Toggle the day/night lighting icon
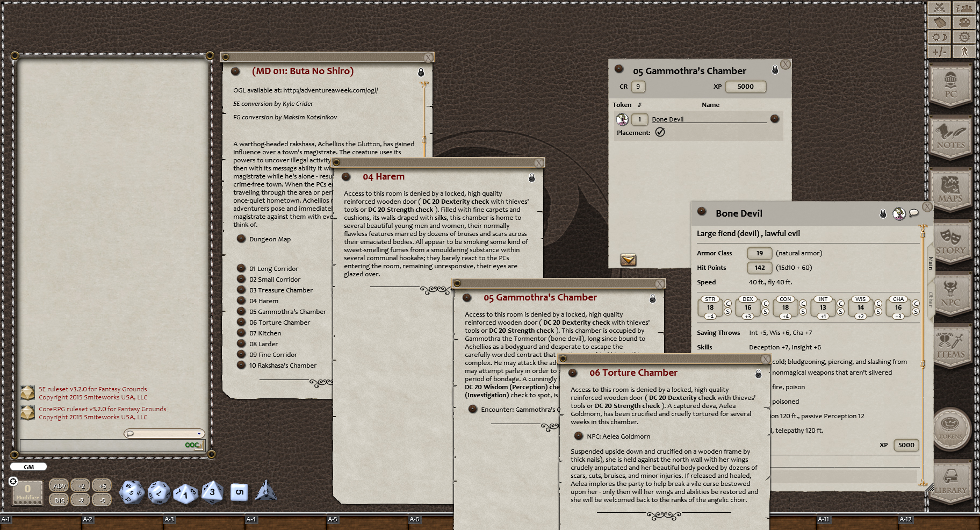This screenshot has width=980, height=530. (939, 37)
